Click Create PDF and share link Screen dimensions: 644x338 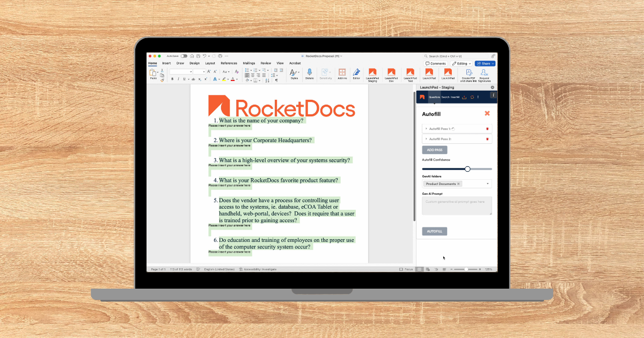coord(469,75)
